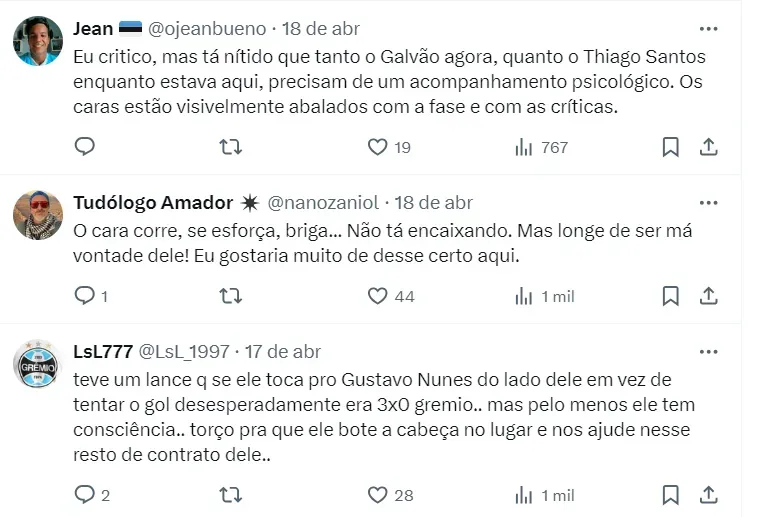This screenshot has height=517, width=757.
Task: Share LsL777's tweet
Action: pyautogui.click(x=708, y=495)
